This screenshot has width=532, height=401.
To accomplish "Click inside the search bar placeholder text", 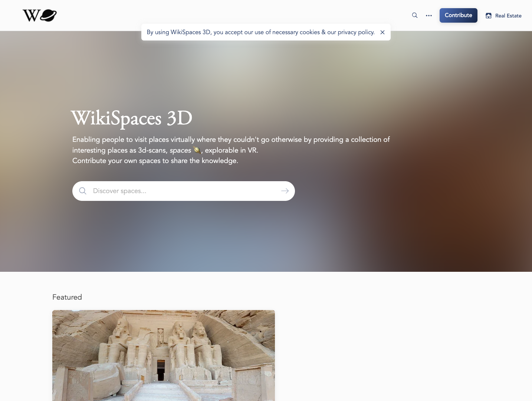I will click(x=119, y=190).
